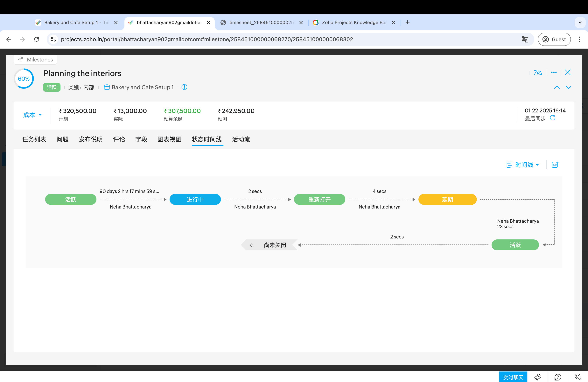588x382 pixels.
Task: Open the Bakery and Cafe Setup 1 project link
Action: pyautogui.click(x=142, y=87)
